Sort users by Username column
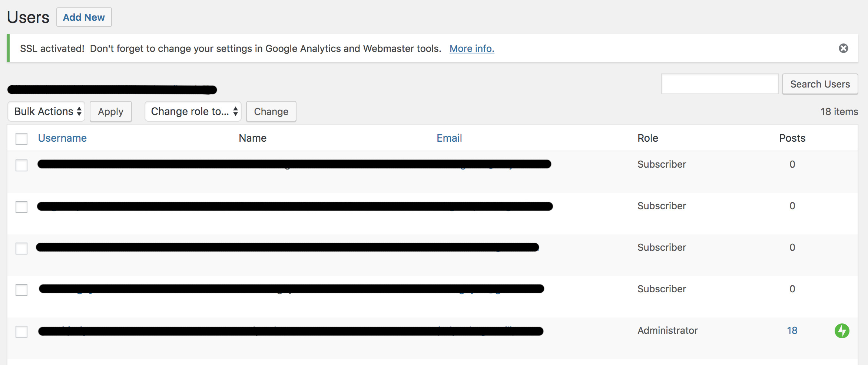Viewport: 868px width, 365px height. [x=62, y=138]
